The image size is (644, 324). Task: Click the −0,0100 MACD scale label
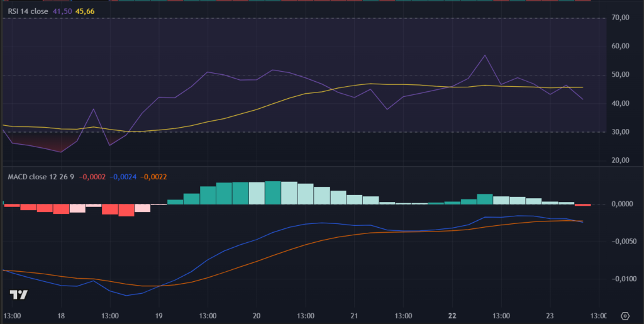point(623,279)
